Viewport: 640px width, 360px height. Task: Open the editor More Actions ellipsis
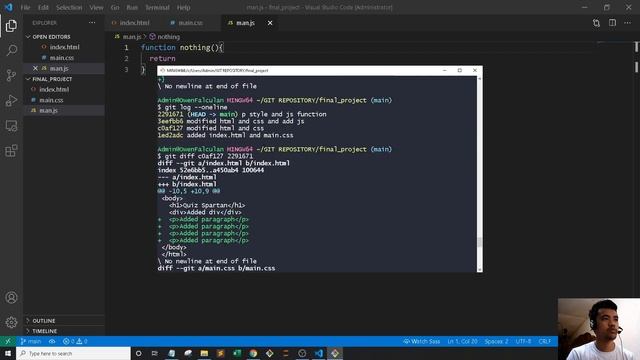(x=627, y=23)
